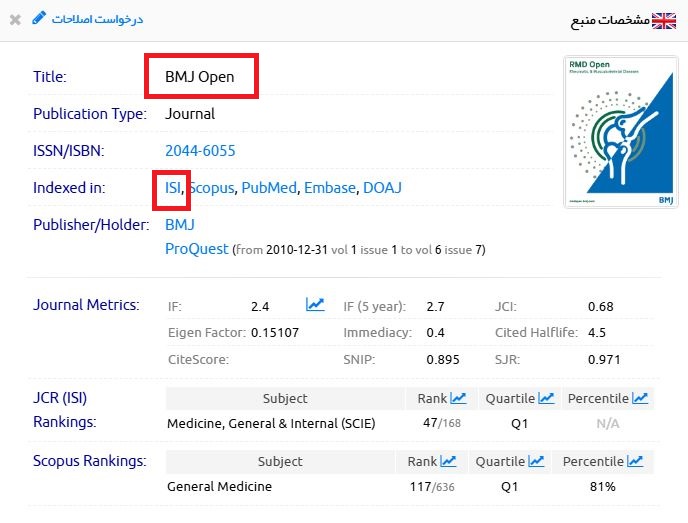Click the RMD Open journal cover thumbnail
This screenshot has height=523, width=688.
pos(613,131)
